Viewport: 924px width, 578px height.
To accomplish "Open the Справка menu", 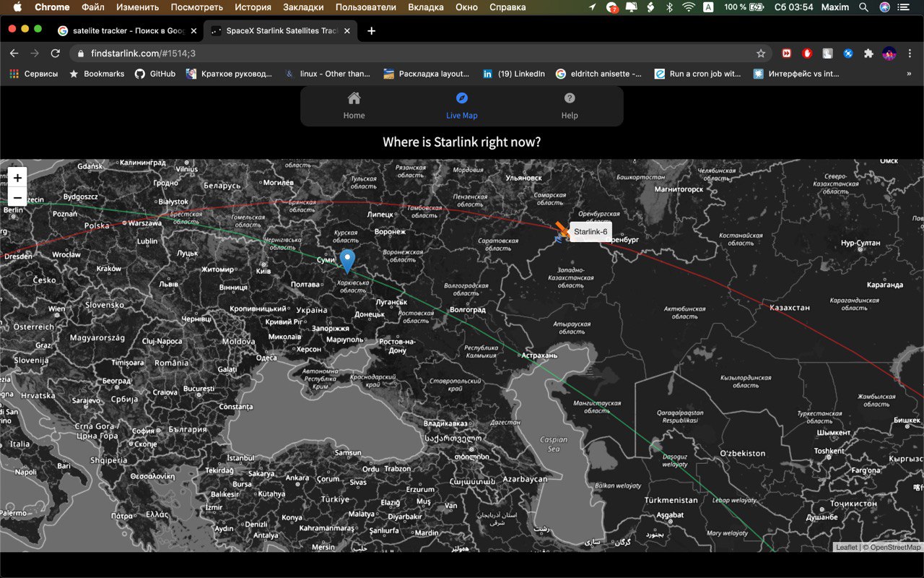I will [x=507, y=7].
